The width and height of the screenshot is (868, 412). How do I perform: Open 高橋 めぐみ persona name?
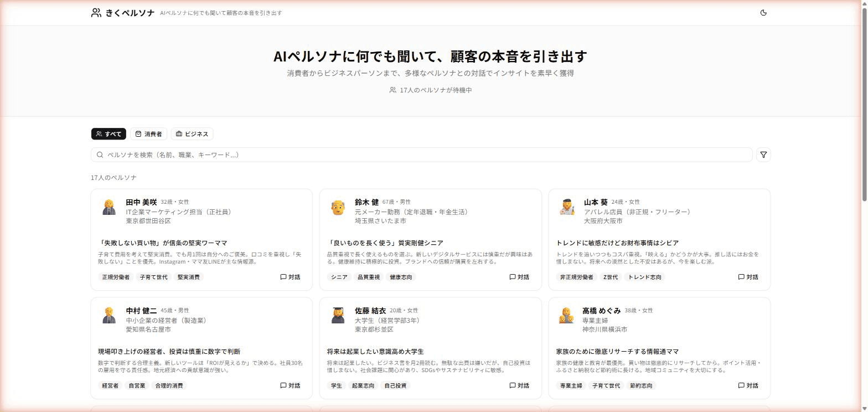click(x=602, y=311)
